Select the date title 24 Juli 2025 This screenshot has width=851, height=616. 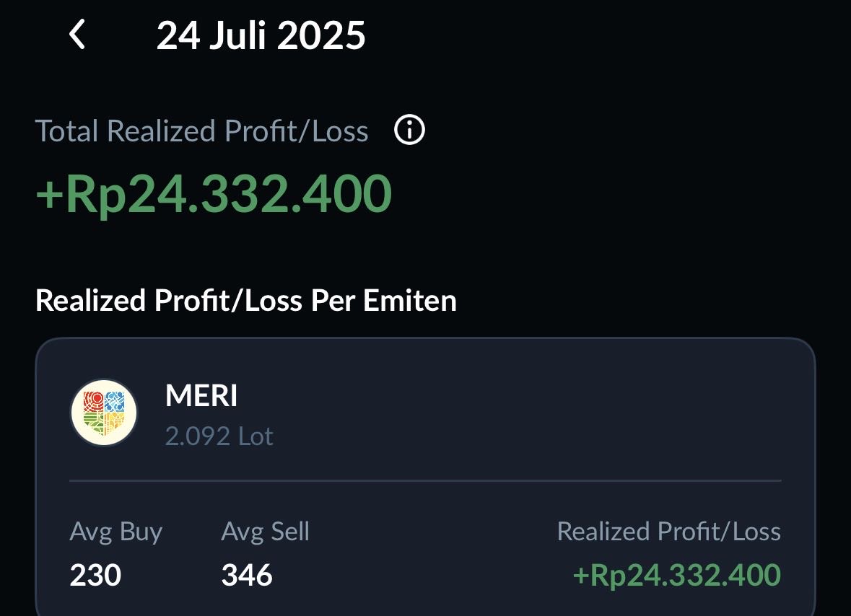(x=261, y=34)
